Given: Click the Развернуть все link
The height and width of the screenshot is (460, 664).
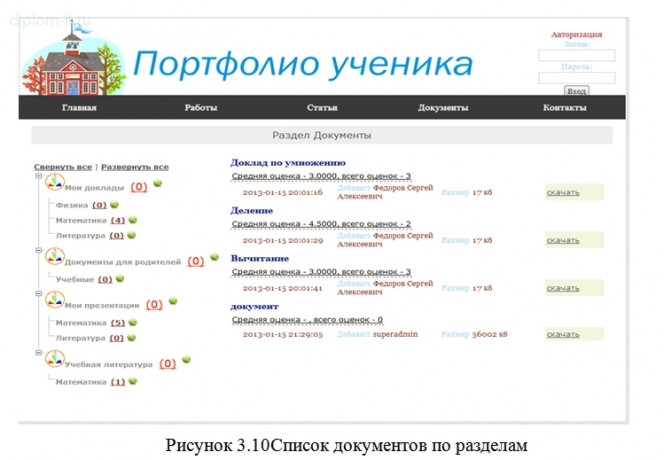Looking at the screenshot, I should pyautogui.click(x=135, y=167).
